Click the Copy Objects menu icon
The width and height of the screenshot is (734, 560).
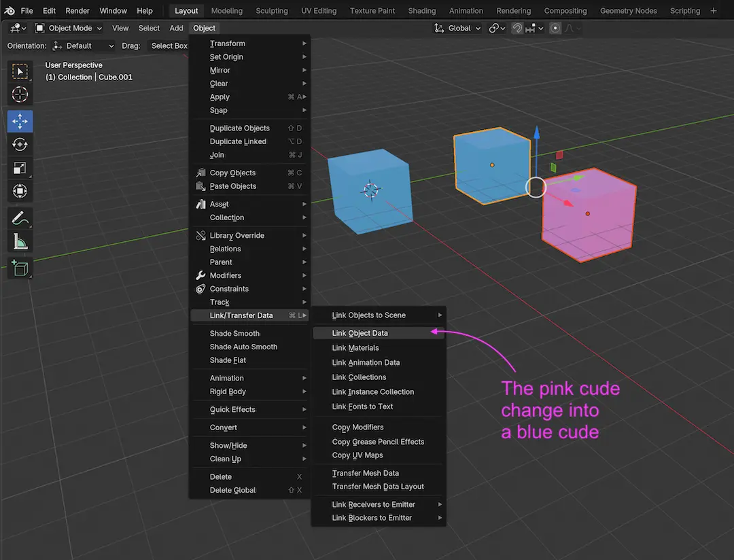(200, 173)
